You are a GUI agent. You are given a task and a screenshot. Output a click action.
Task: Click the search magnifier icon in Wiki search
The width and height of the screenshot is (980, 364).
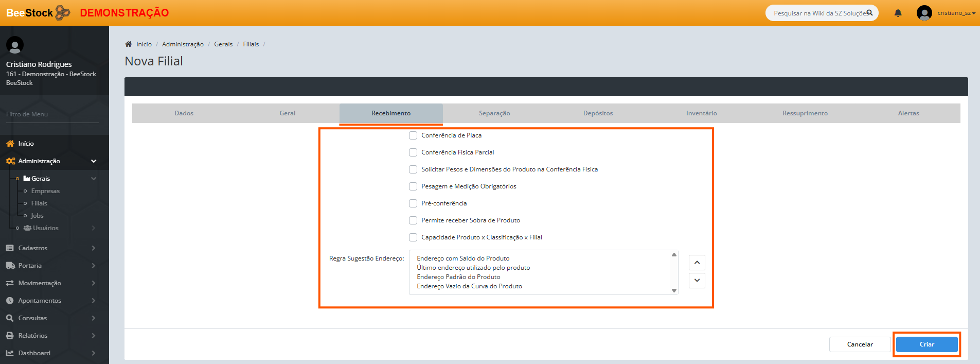[x=869, y=13]
